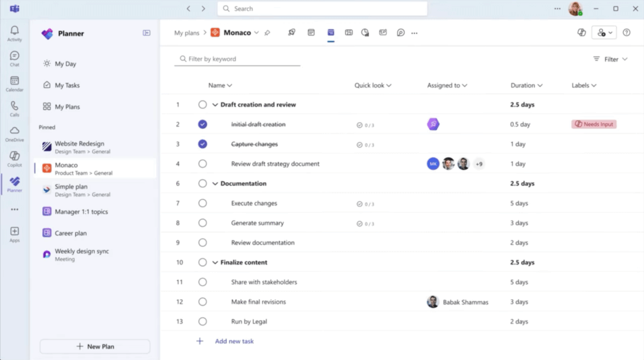Switch to the charts view tab

tap(365, 33)
